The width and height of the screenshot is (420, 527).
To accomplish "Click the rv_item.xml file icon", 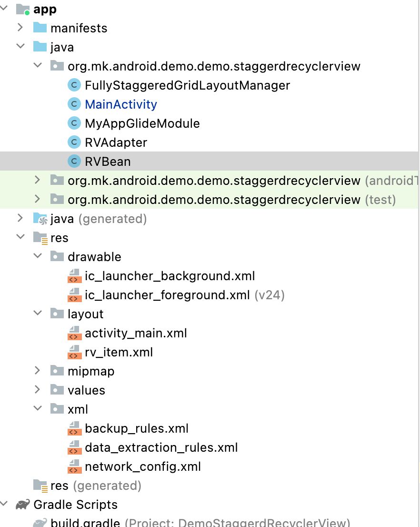I will click(74, 353).
